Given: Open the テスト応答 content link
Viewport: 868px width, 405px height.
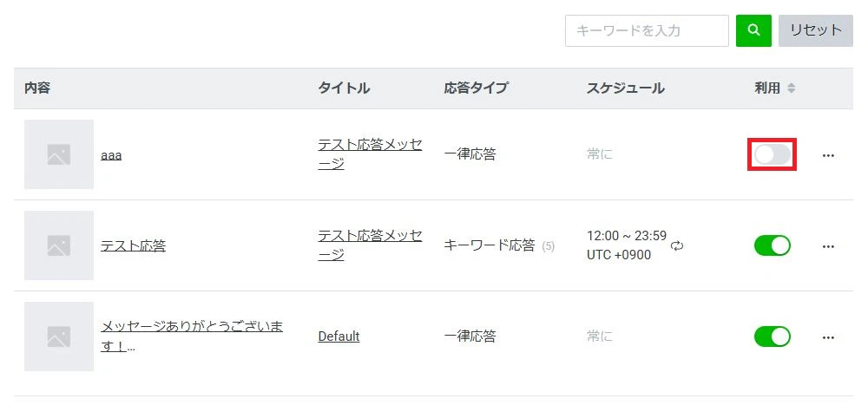Looking at the screenshot, I should [133, 246].
